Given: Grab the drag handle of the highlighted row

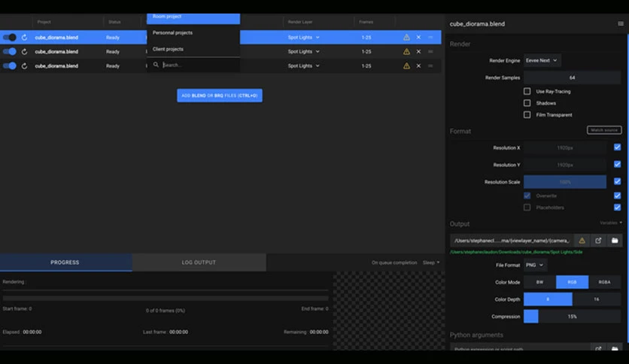Looking at the screenshot, I should pos(430,38).
